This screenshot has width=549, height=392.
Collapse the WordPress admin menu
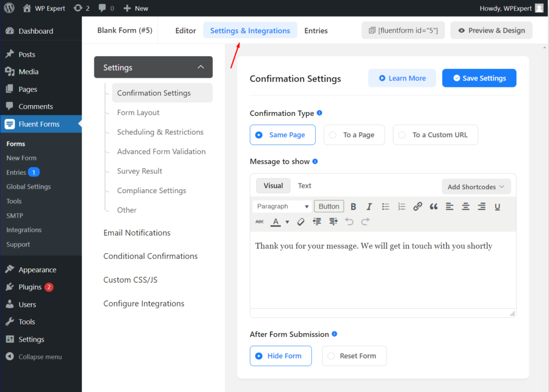[x=34, y=357]
